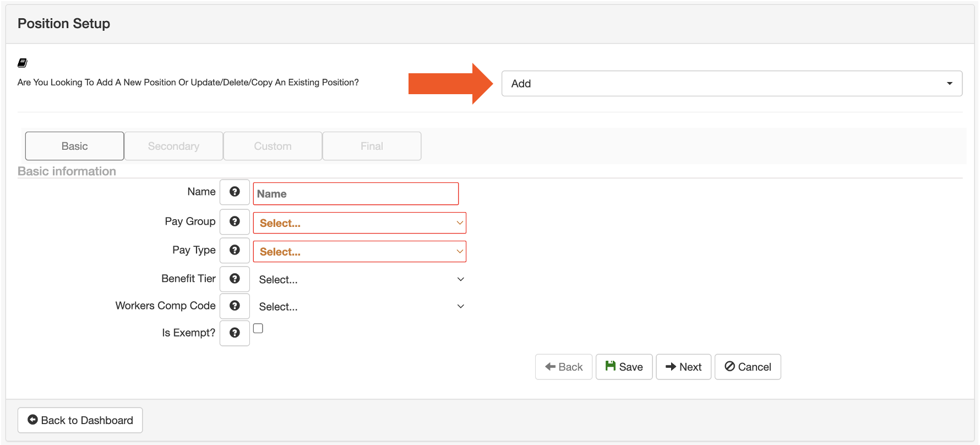The image size is (980, 445).
Task: View help for Is Exempt field
Action: [235, 333]
